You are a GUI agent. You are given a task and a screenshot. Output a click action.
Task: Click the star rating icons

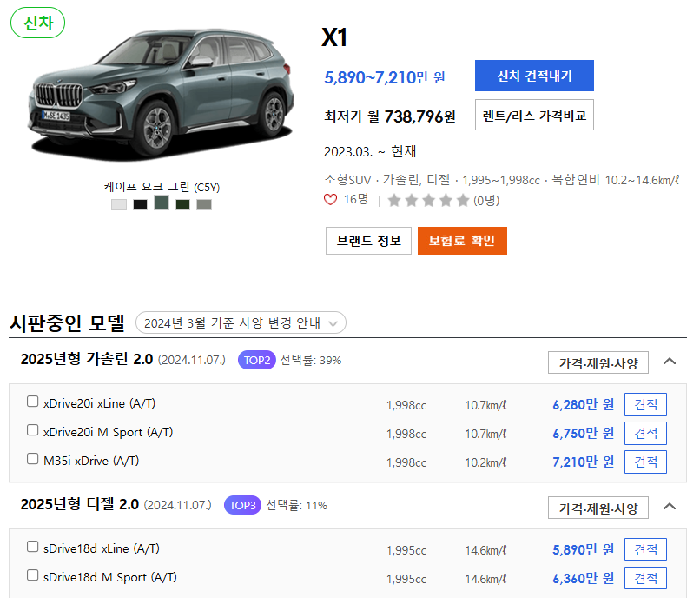point(428,200)
